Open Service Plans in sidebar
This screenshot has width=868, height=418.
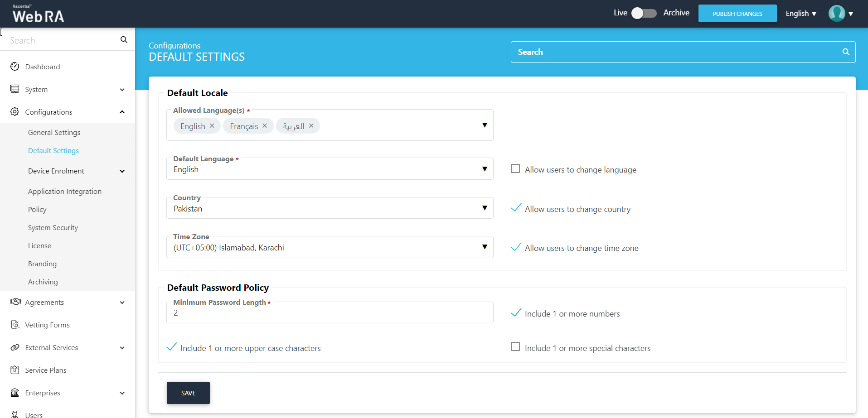tap(46, 370)
